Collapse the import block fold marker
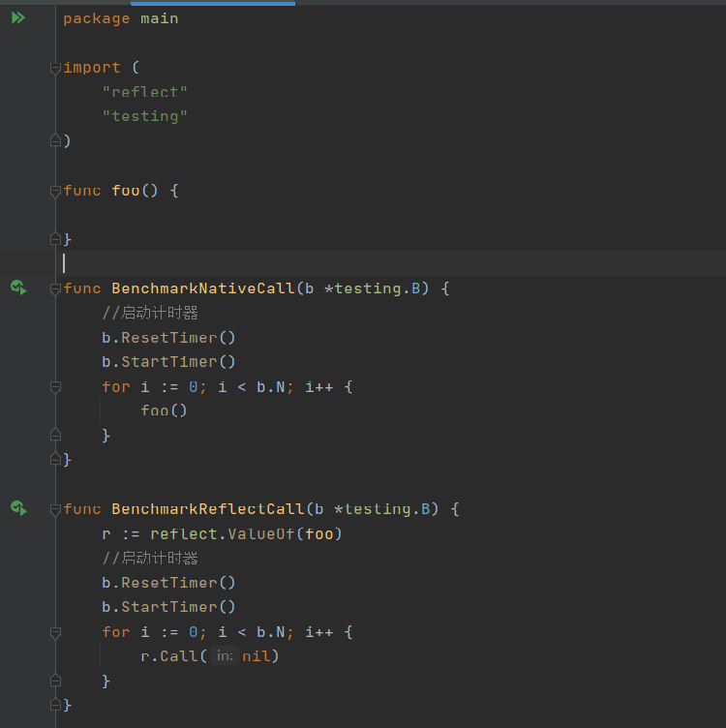 (x=55, y=68)
